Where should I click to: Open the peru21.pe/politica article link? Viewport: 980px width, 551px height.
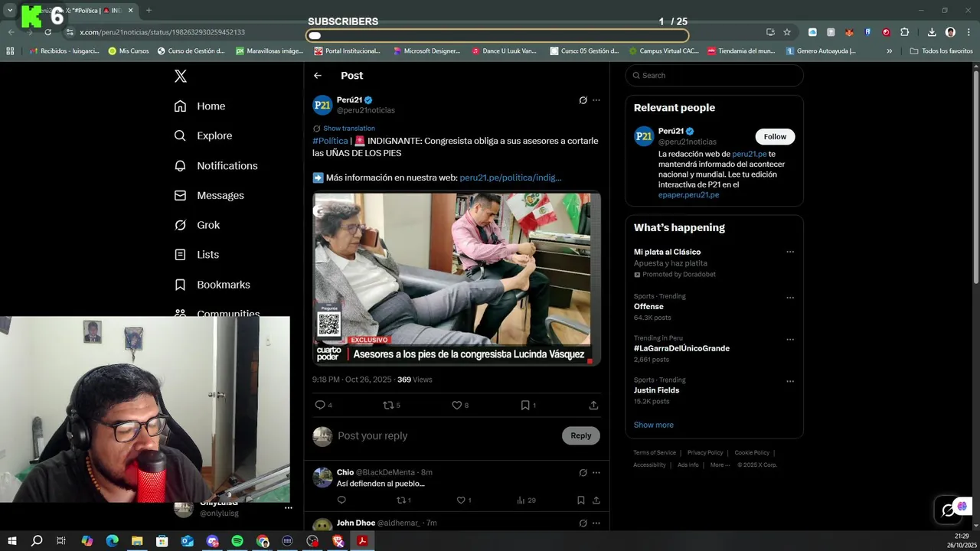(x=511, y=178)
